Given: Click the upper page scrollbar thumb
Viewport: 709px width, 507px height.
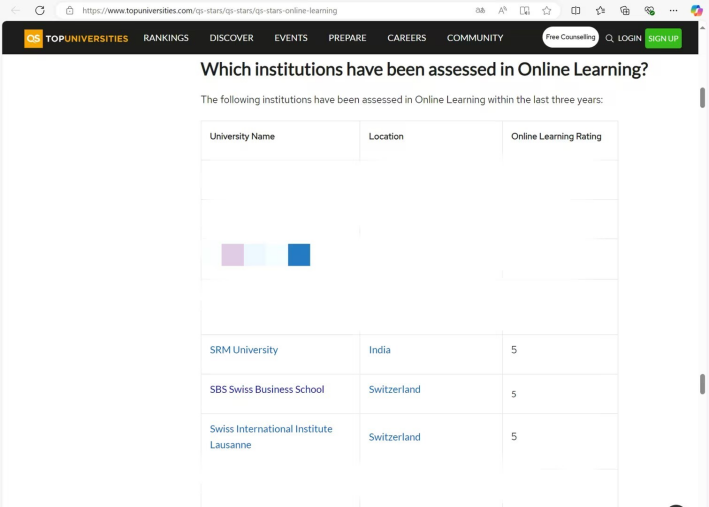Looking at the screenshot, I should (702, 98).
